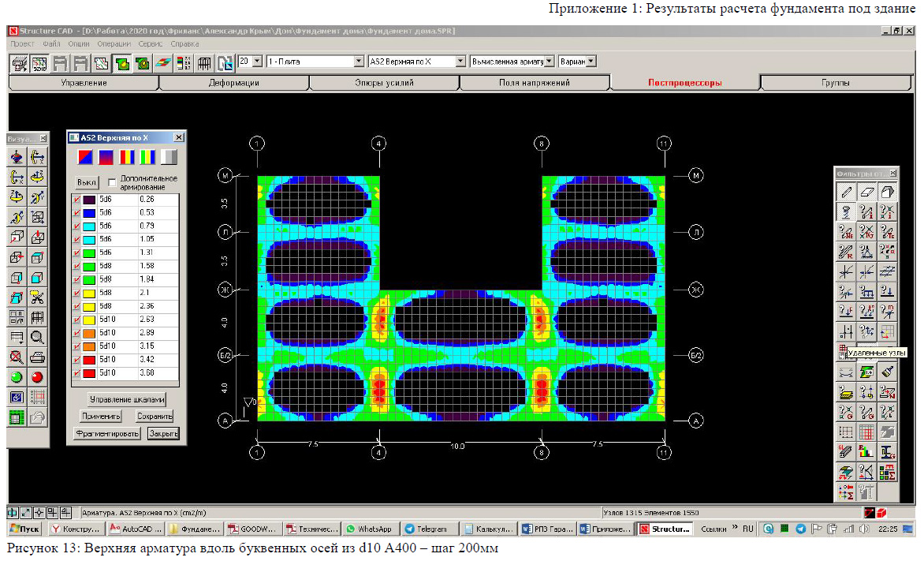Uncheck the 1.31 scale row checkbox

click(76, 252)
